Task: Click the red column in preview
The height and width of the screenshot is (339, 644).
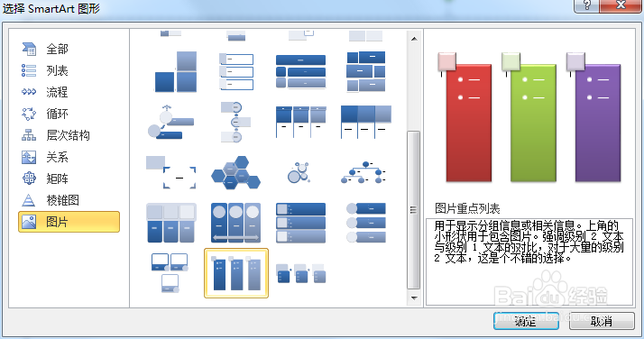Action: click(469, 124)
